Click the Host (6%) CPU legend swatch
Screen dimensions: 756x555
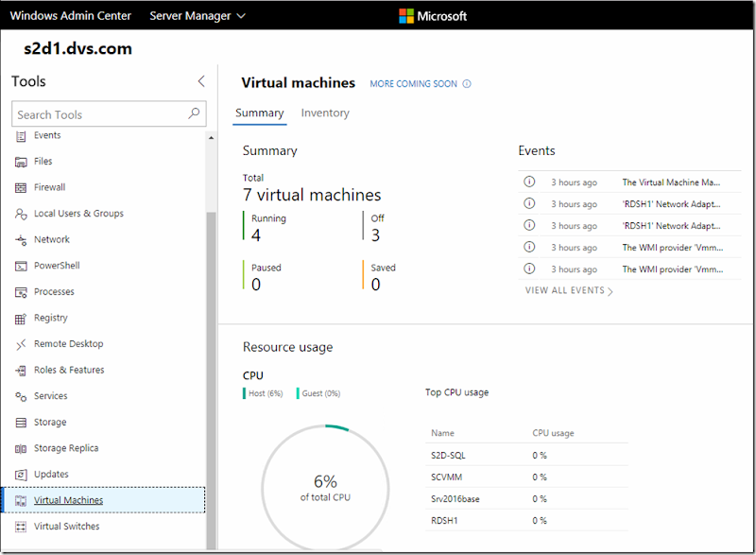click(245, 393)
